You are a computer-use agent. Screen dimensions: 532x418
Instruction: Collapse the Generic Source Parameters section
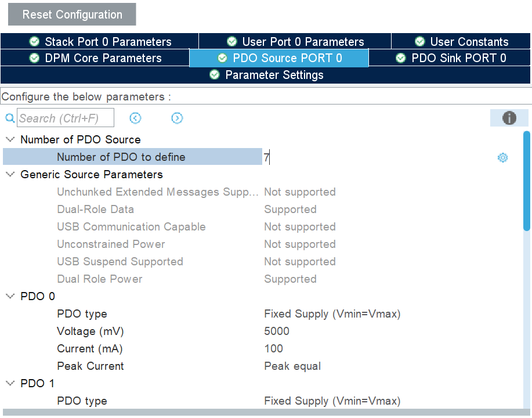(x=9, y=174)
